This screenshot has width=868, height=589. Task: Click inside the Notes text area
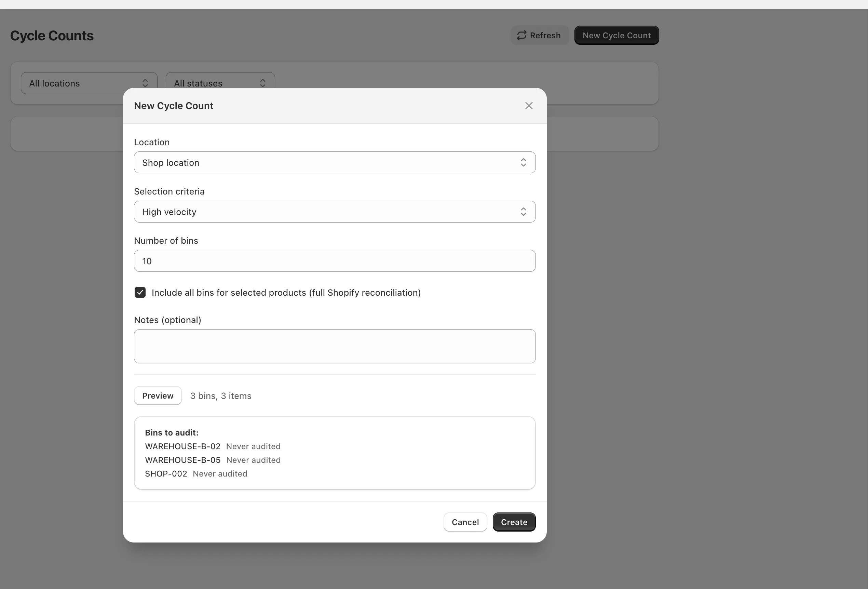(335, 346)
